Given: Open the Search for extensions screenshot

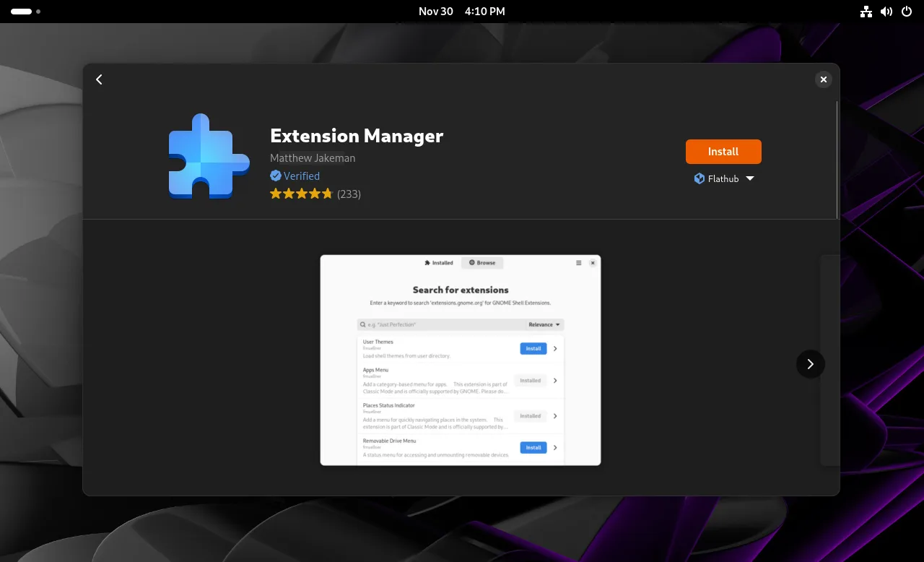Looking at the screenshot, I should (461, 360).
